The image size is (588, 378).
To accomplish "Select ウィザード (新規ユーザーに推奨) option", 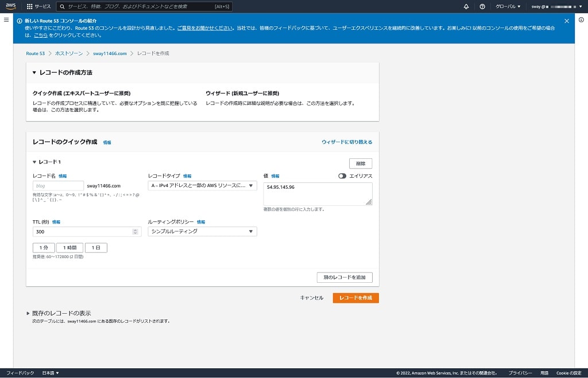I will coord(242,93).
